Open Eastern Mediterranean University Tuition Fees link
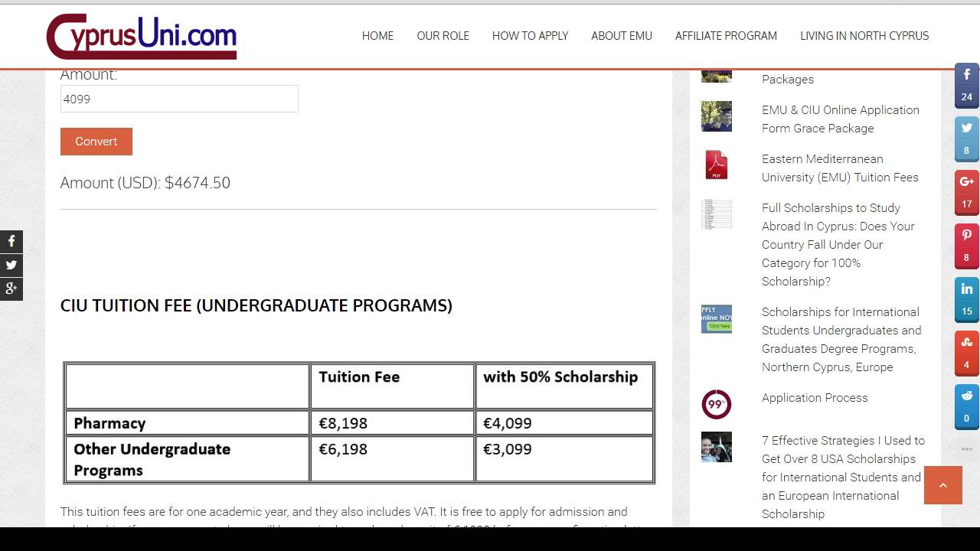This screenshot has width=980, height=551. [x=840, y=168]
